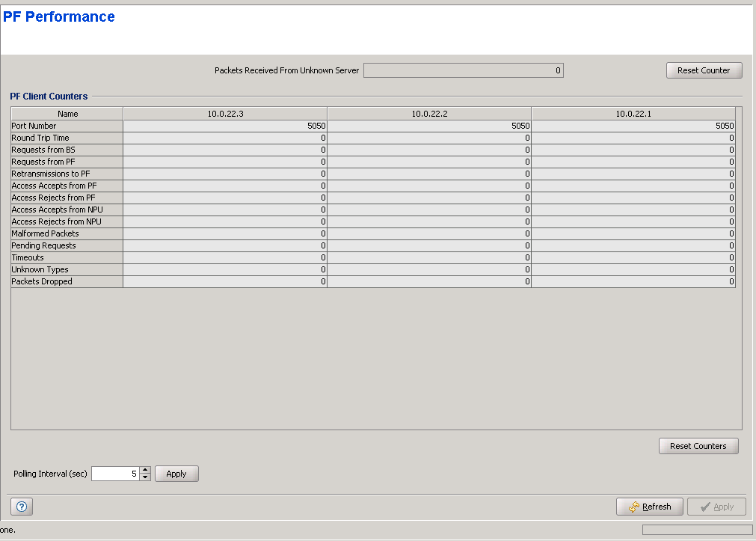Click Apply next to Polling Interval
The width and height of the screenshot is (756, 541).
click(x=176, y=474)
